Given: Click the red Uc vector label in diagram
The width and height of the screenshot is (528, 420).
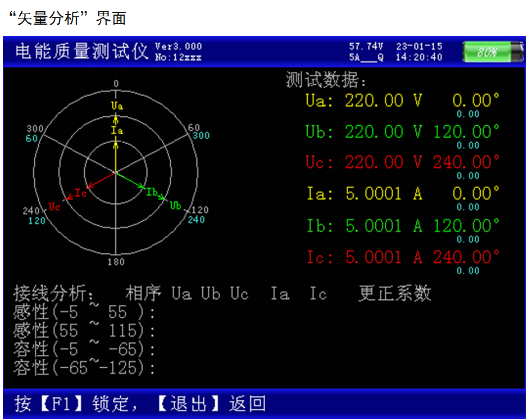Looking at the screenshot, I should coord(54,206).
